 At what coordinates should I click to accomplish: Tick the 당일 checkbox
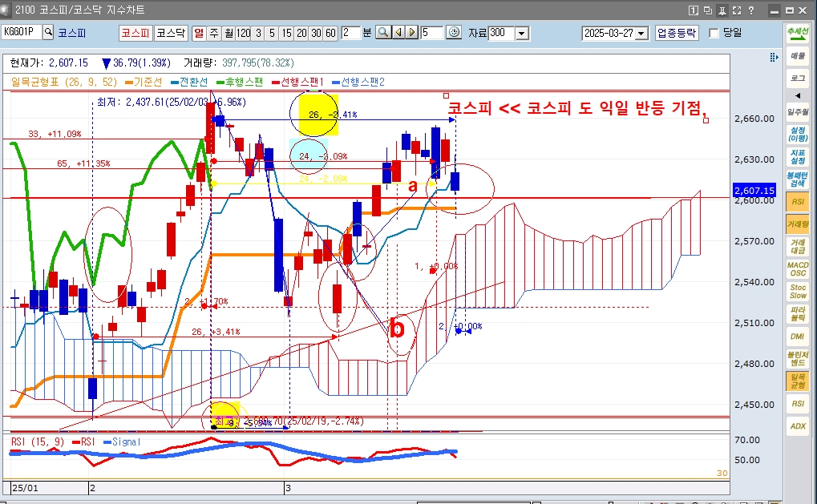714,34
